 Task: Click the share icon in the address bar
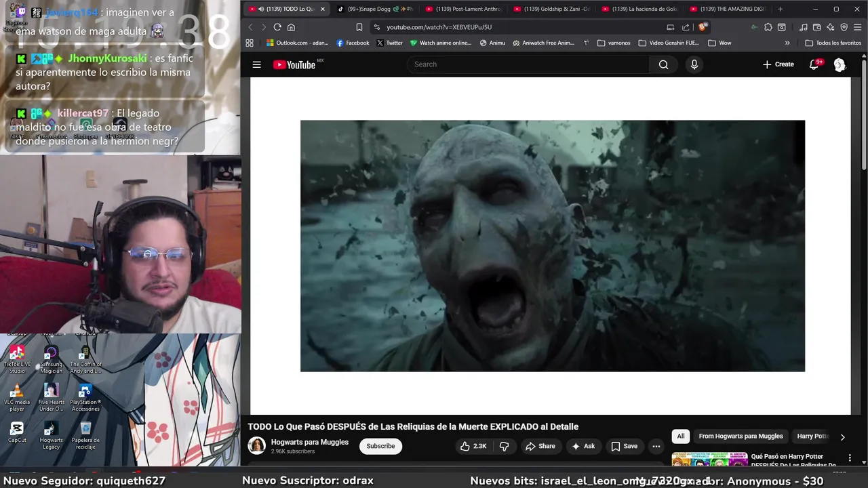pos(686,27)
